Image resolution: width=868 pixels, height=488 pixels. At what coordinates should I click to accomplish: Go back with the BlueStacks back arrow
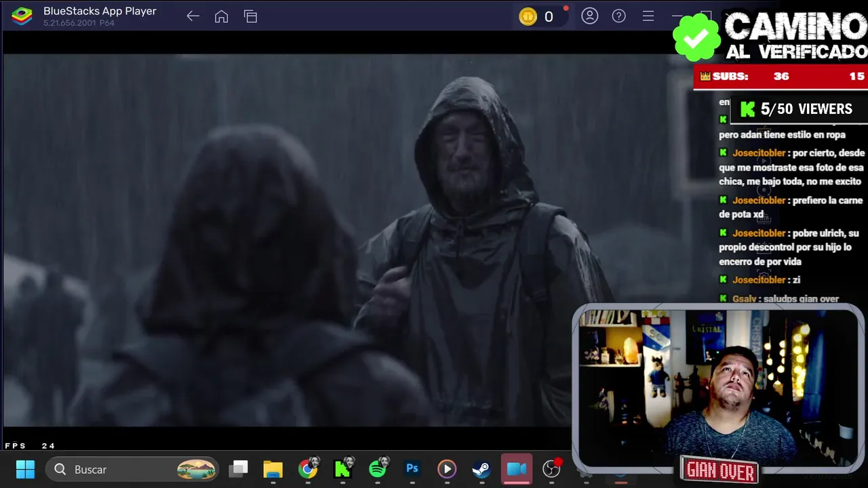193,16
